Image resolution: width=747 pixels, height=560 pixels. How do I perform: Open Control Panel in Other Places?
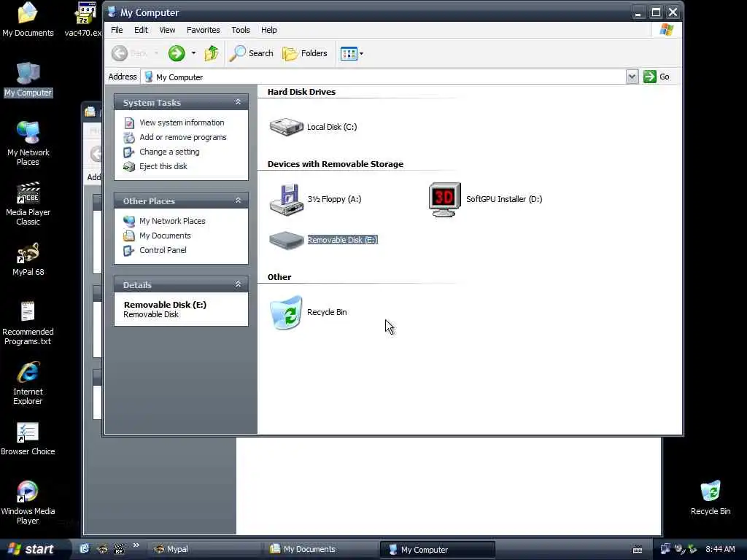163,250
